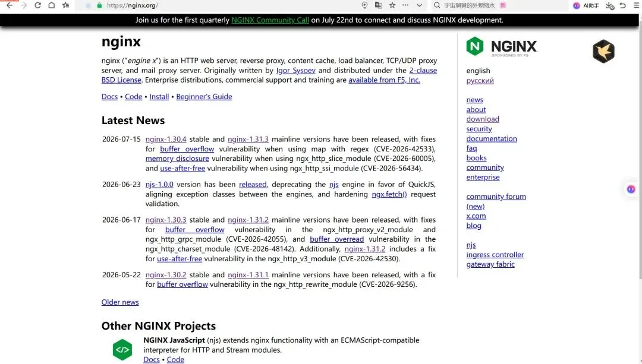The height and width of the screenshot is (364, 642).
Task: Open the Older news link
Action: click(120, 302)
